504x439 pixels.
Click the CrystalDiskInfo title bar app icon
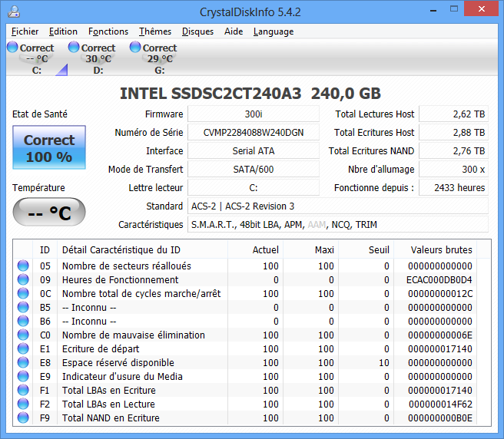(x=14, y=12)
